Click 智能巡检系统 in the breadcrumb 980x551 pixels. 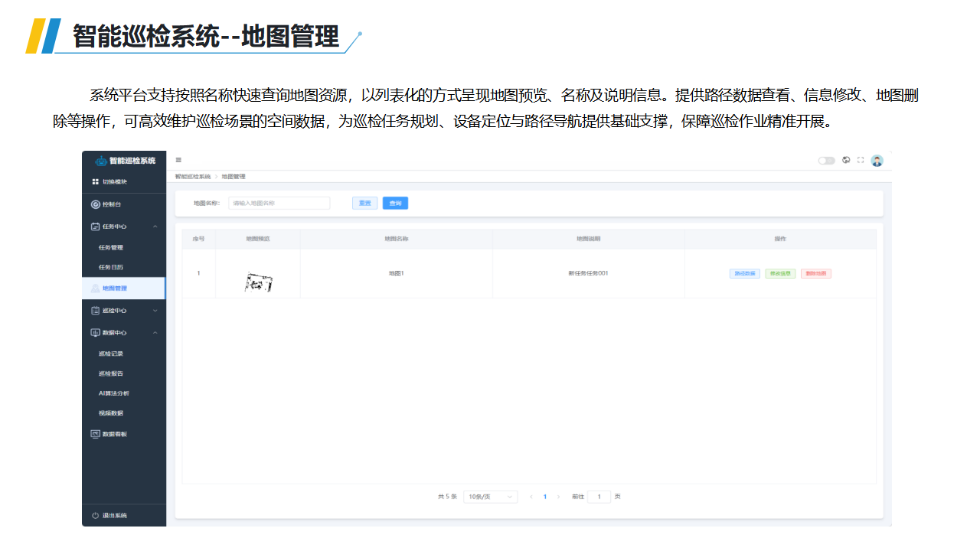(x=193, y=177)
